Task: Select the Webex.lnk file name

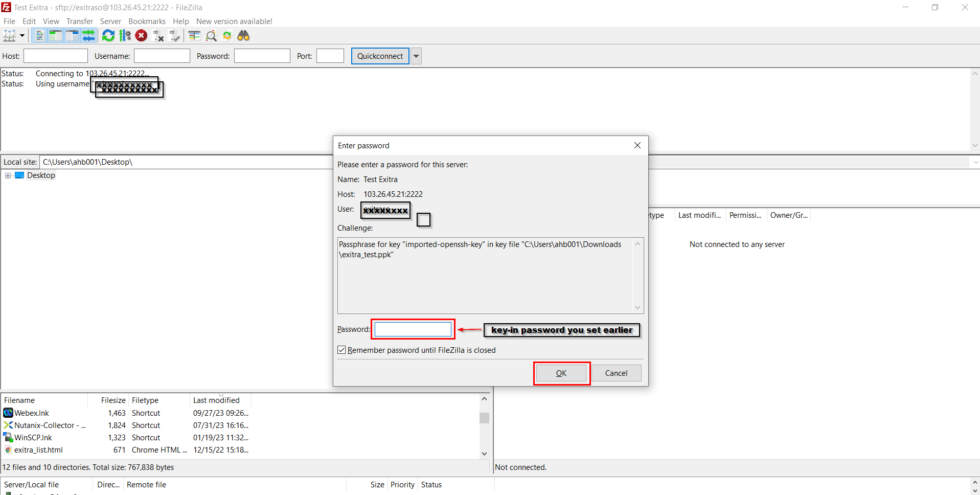Action: tap(32, 413)
